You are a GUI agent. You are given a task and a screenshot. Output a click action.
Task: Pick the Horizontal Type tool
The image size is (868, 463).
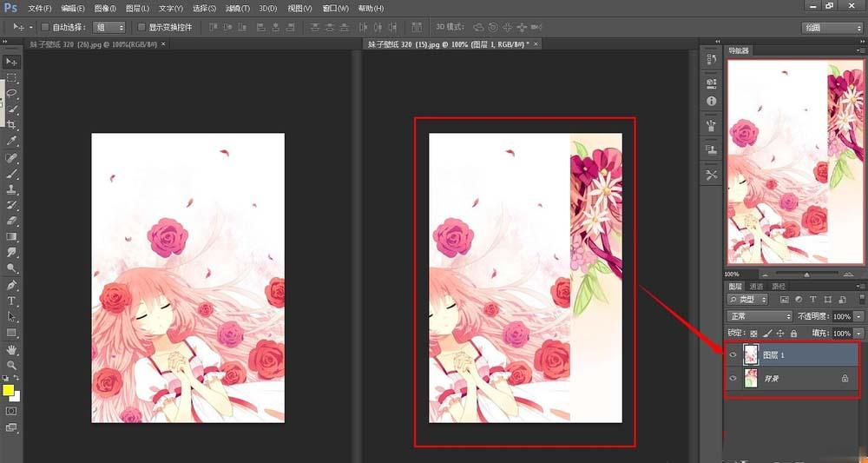[x=12, y=301]
